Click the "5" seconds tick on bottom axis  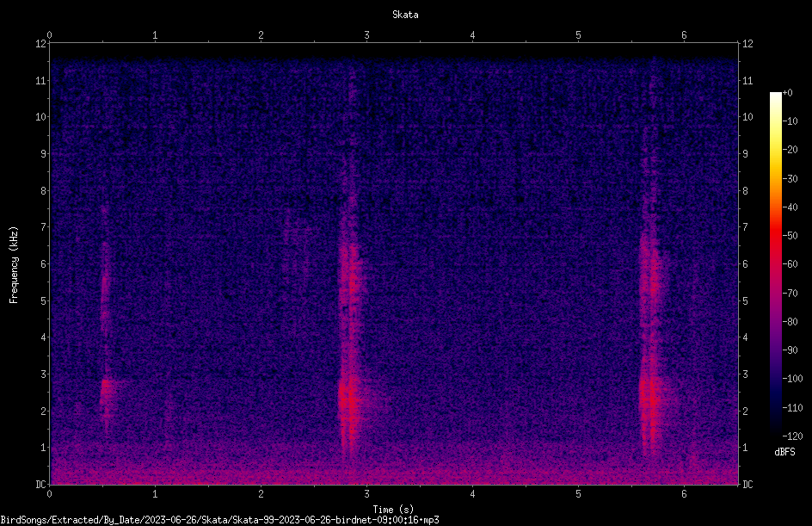click(578, 494)
